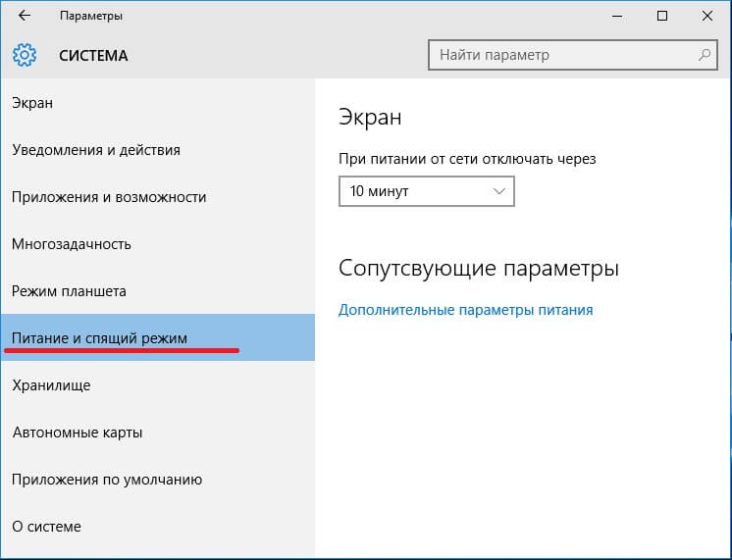
Task: Select Многозадачность in the sidebar
Action: [72, 244]
